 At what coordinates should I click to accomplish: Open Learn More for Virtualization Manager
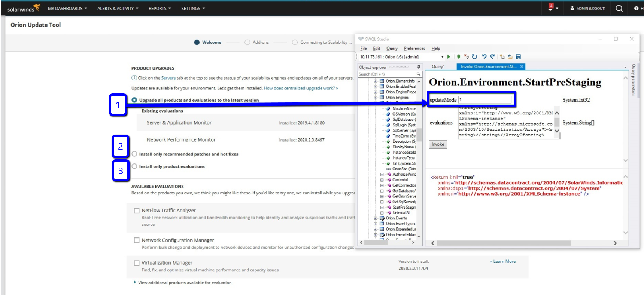(x=503, y=261)
